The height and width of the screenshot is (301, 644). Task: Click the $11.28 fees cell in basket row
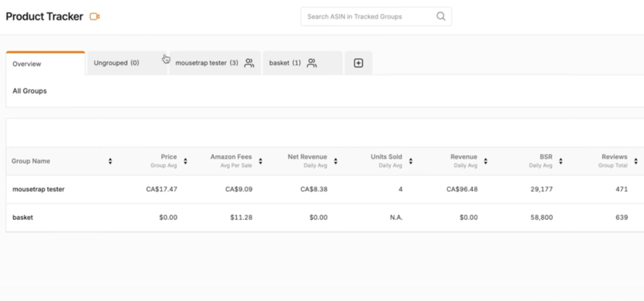tap(241, 217)
